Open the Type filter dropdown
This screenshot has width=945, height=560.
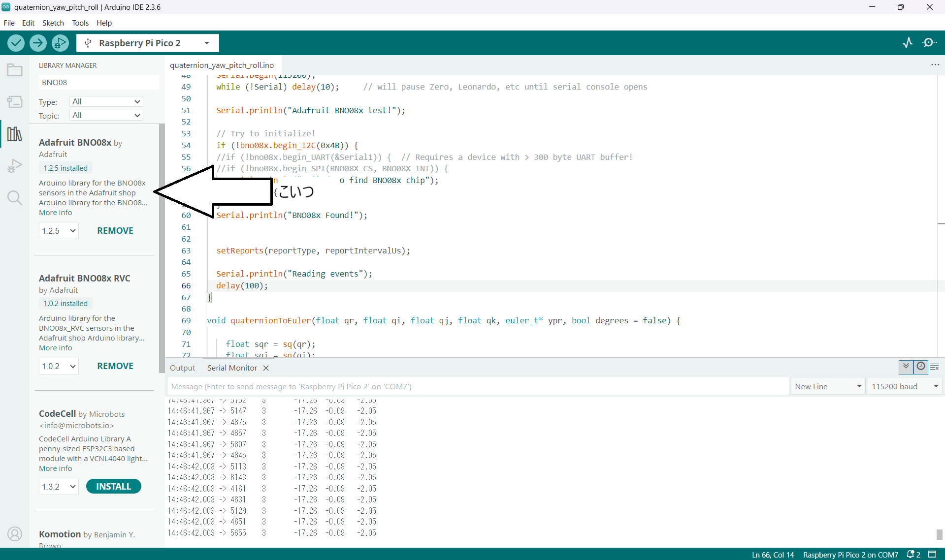coord(106,101)
